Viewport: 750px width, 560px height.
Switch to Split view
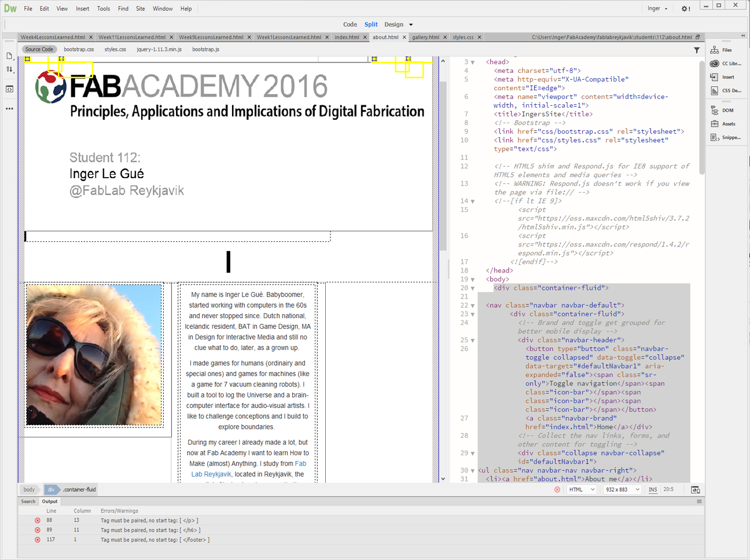(371, 24)
